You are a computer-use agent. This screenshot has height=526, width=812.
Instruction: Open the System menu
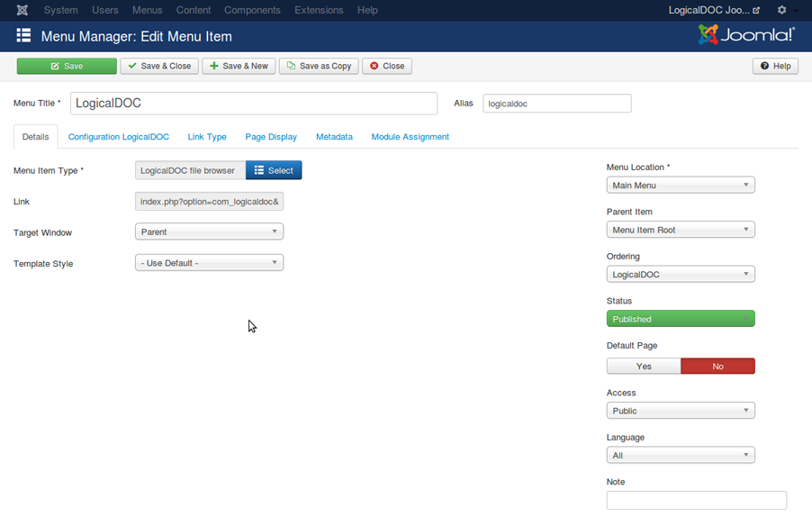click(x=60, y=10)
